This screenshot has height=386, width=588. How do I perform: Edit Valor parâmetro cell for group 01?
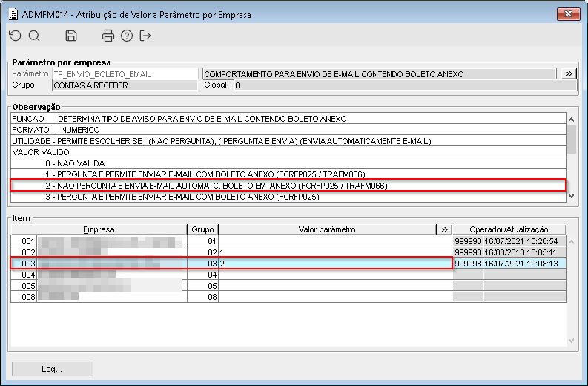[x=335, y=241]
